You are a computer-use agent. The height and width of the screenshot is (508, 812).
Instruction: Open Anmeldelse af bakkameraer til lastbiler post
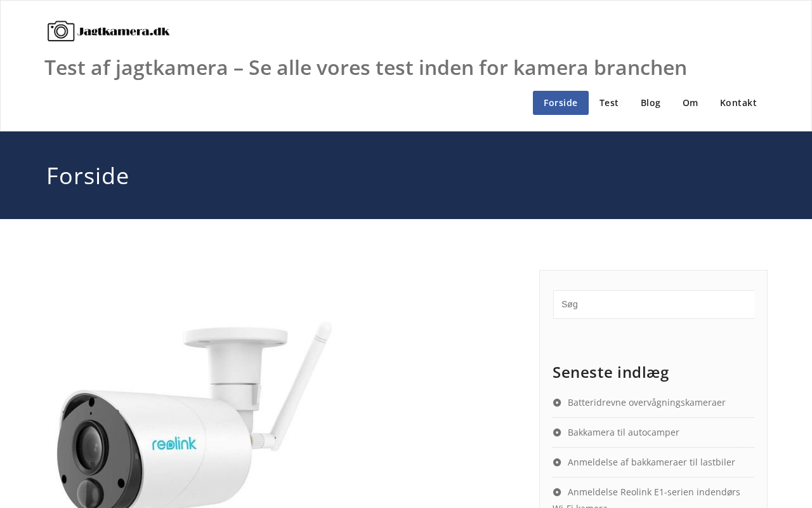tap(651, 462)
